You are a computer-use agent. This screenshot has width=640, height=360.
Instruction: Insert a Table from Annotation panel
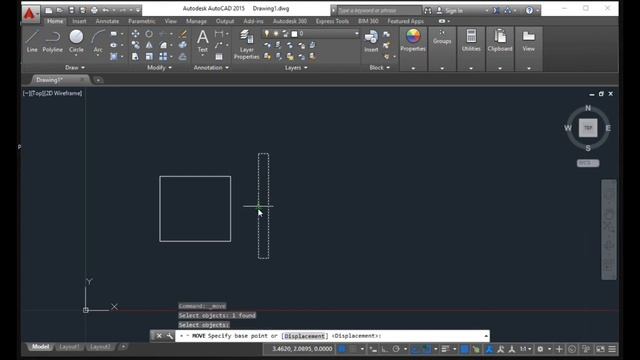[219, 57]
